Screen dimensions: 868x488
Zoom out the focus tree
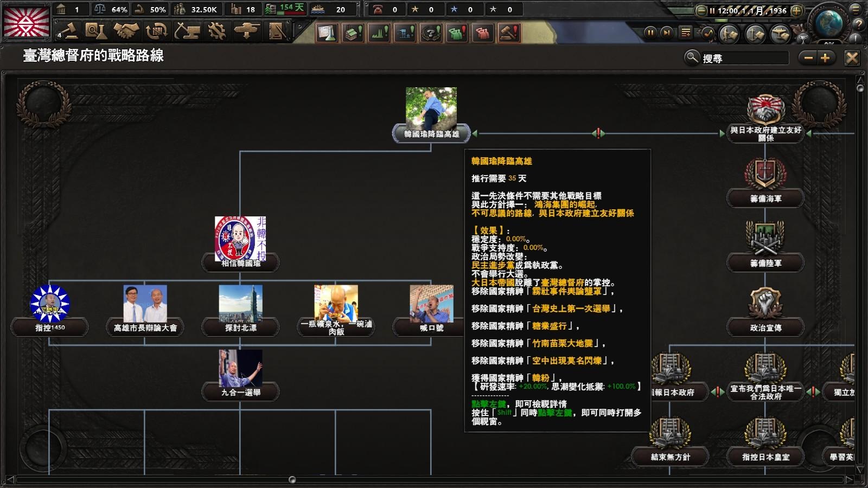809,57
